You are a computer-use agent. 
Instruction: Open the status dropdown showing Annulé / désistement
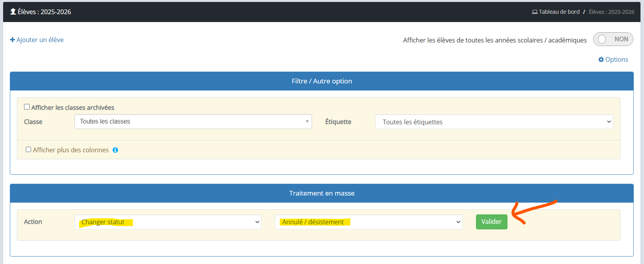pos(368,222)
